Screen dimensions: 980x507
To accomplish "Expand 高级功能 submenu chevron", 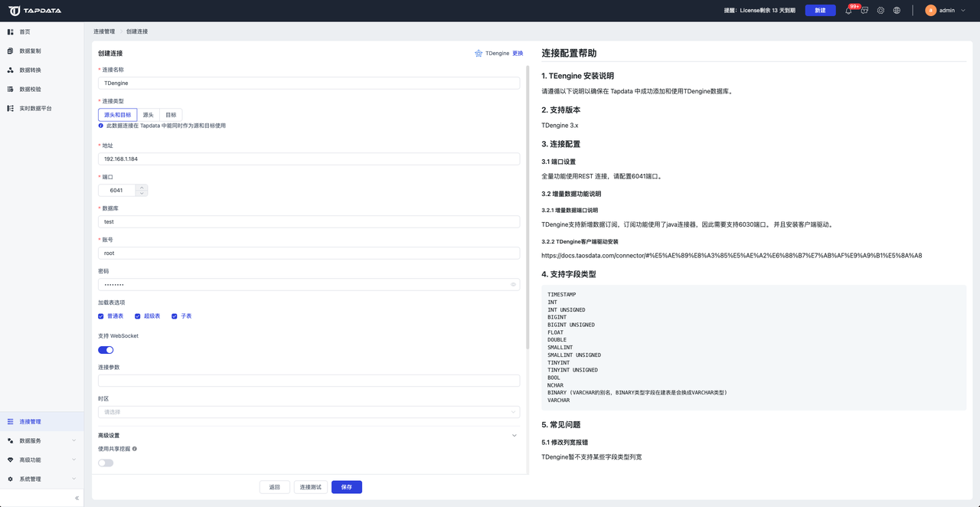I will pos(74,460).
